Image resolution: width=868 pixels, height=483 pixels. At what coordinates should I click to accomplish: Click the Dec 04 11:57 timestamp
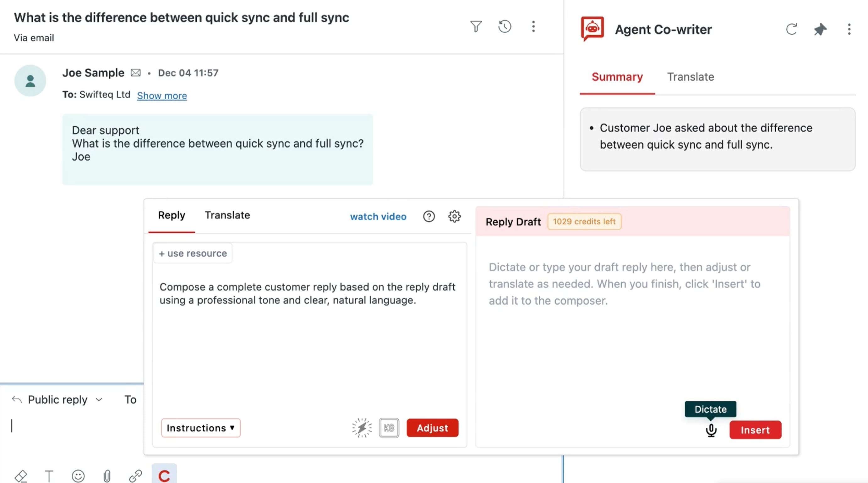click(x=188, y=73)
